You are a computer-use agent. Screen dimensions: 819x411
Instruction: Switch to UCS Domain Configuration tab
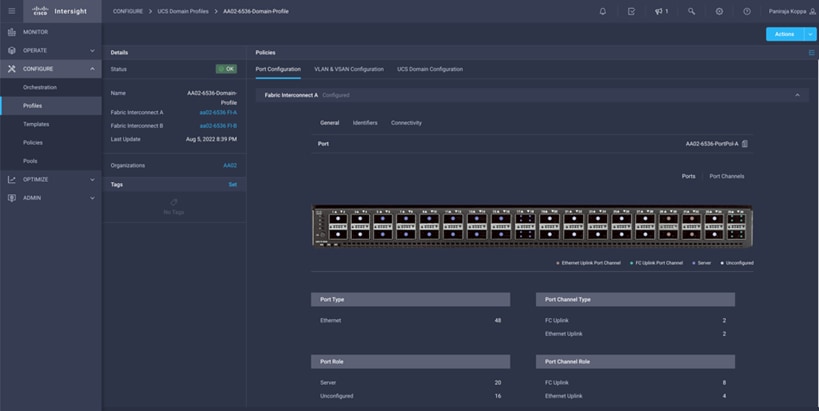click(x=430, y=69)
